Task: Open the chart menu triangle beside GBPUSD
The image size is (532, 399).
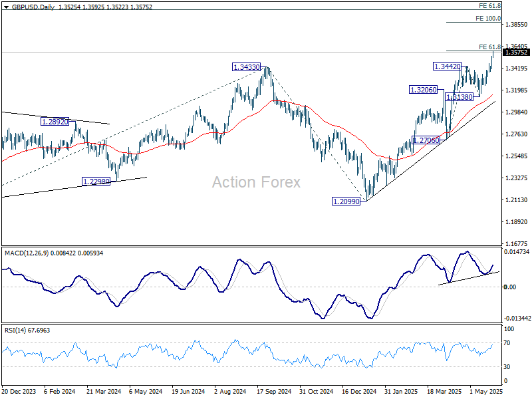Action: click(6, 7)
